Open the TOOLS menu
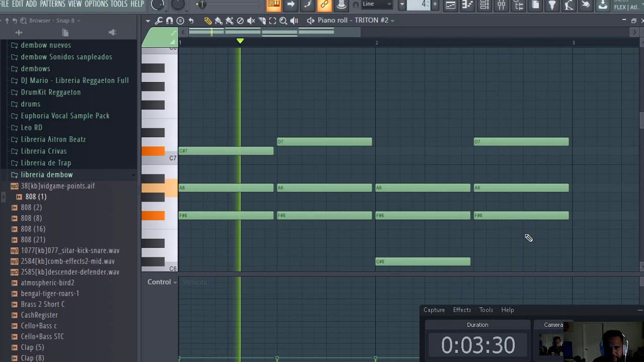This screenshot has width=644, height=362. point(119,4)
